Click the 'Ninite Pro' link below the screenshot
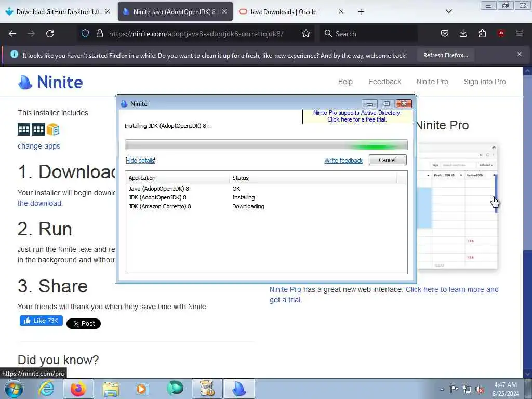Image resolution: width=532 pixels, height=399 pixels. click(x=285, y=289)
